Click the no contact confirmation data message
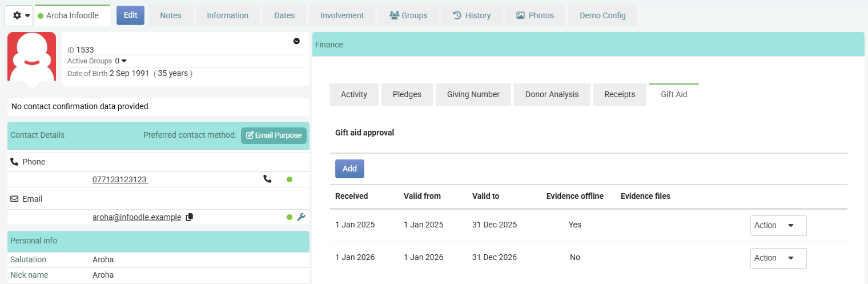Viewport: 868px width, 284px height. (80, 106)
